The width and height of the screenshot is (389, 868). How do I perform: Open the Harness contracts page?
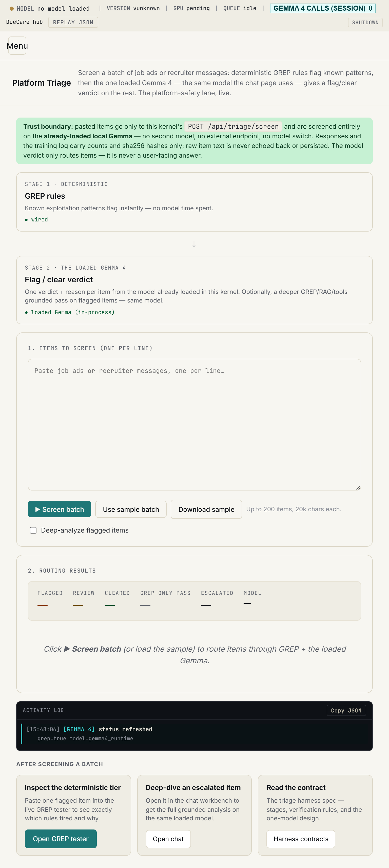301,839
